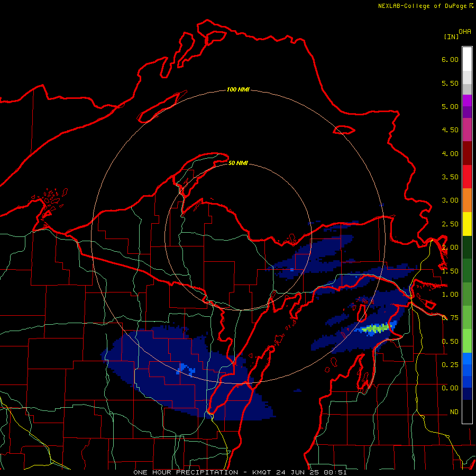476x476 pixels.
Task: Pick the orange swatch in the legend
Action: click(x=467, y=200)
